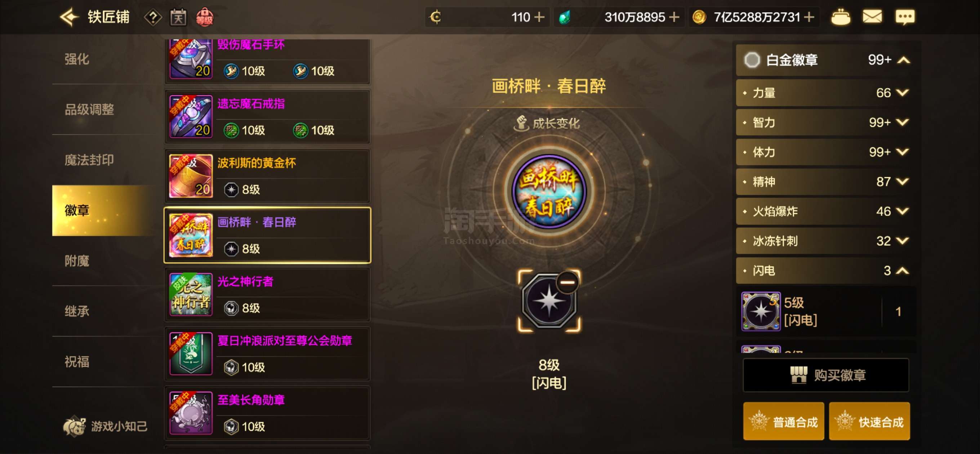
Task: Open the pouch icon next to mail
Action: click(840, 17)
